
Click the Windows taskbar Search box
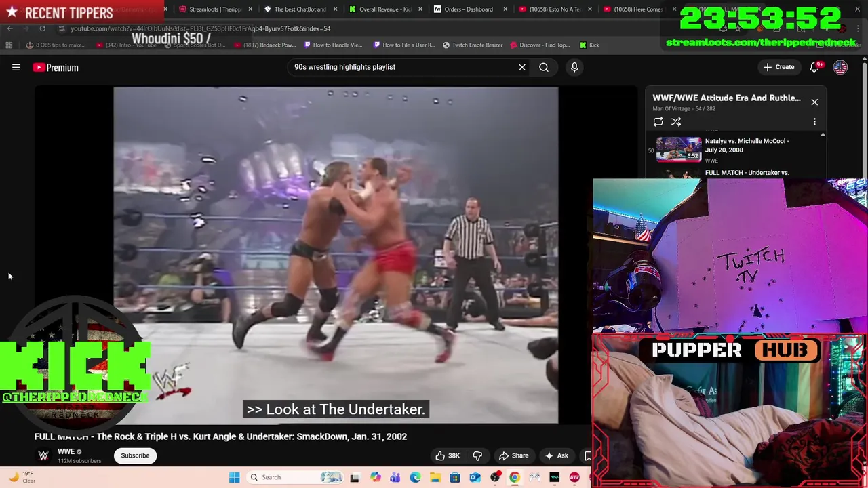click(296, 477)
